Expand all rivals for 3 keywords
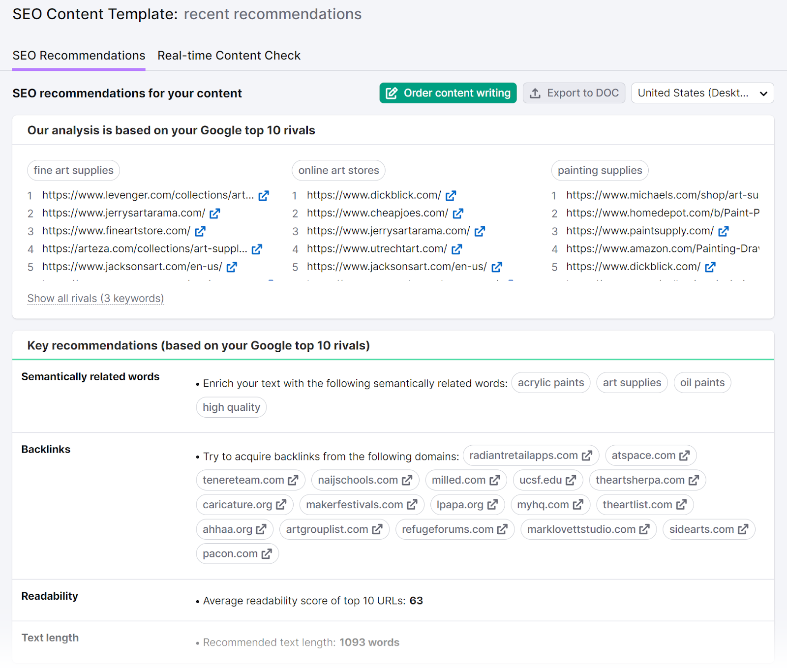 tap(95, 299)
